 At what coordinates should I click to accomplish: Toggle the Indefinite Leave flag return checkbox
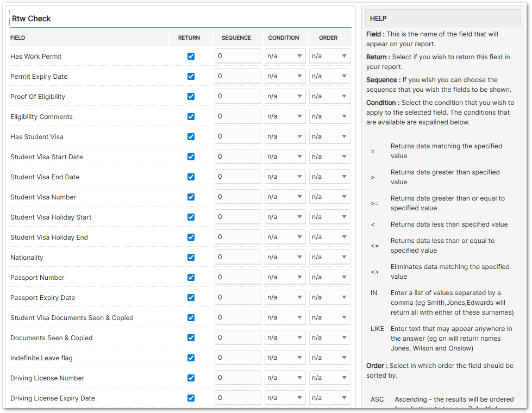pyautogui.click(x=191, y=358)
